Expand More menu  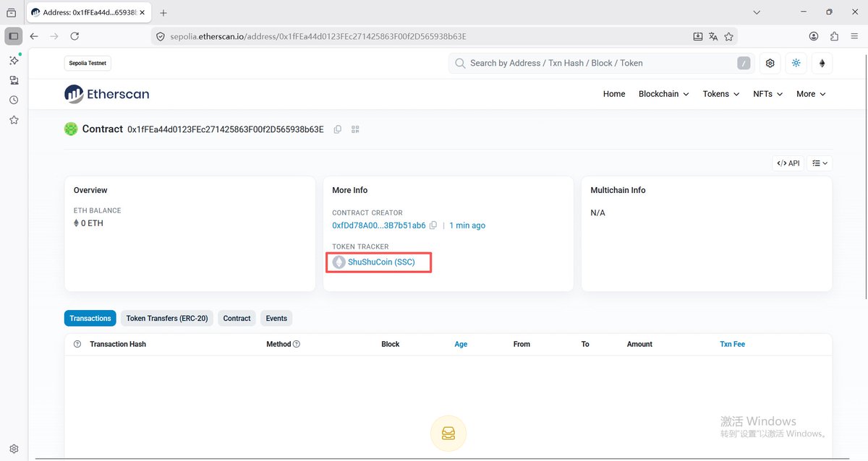click(811, 94)
